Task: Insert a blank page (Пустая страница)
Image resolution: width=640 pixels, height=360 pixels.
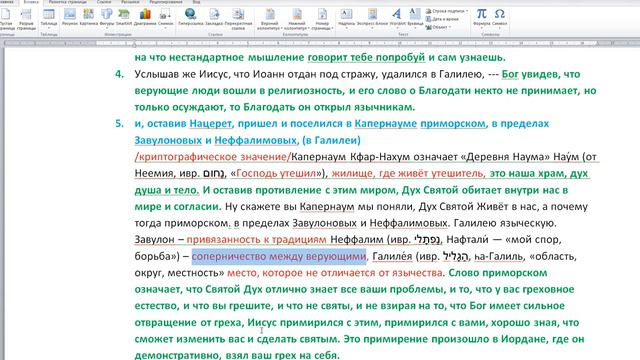Action: coord(6,19)
